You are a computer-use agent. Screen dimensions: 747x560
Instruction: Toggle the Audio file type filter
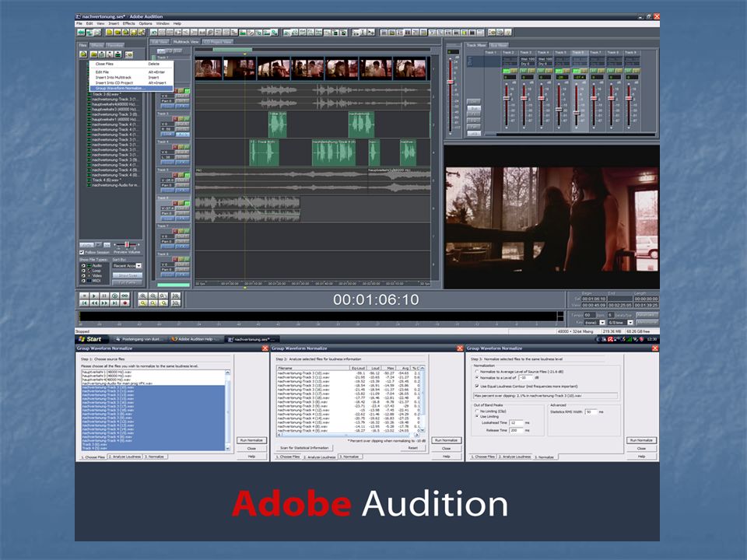click(83, 266)
